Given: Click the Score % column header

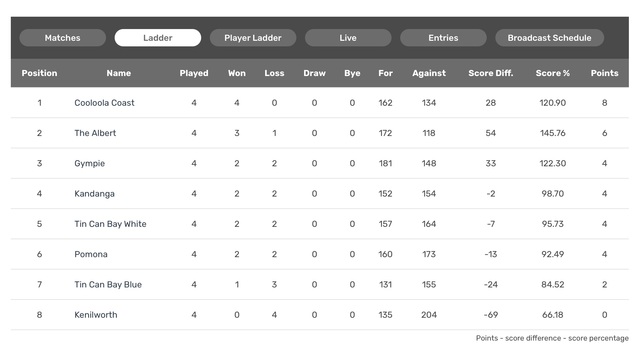Looking at the screenshot, I should pyautogui.click(x=553, y=73).
